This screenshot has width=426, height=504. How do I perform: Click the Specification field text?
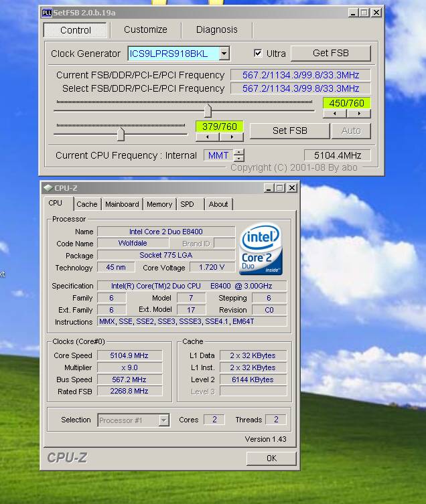[x=192, y=286]
